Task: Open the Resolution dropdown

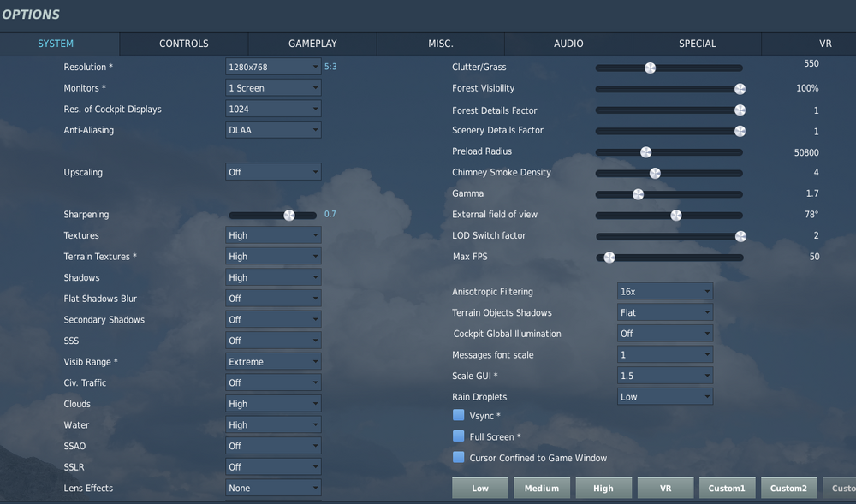Action: click(x=274, y=67)
